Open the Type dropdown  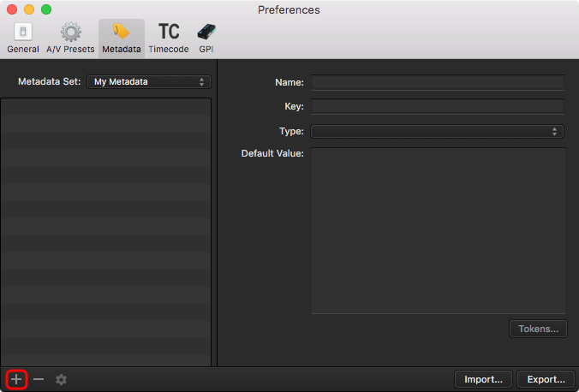437,132
